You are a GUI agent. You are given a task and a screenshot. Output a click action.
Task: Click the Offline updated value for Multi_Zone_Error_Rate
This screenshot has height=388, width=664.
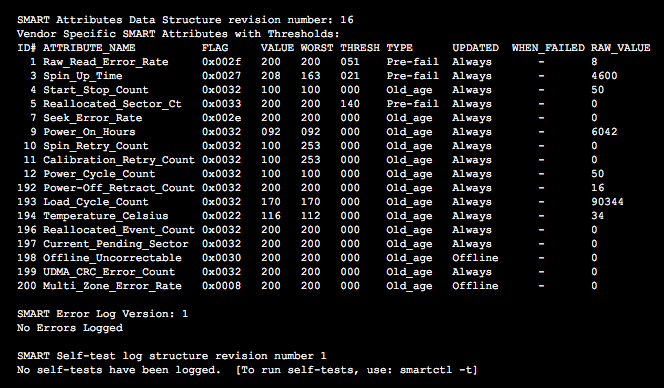pos(475,285)
